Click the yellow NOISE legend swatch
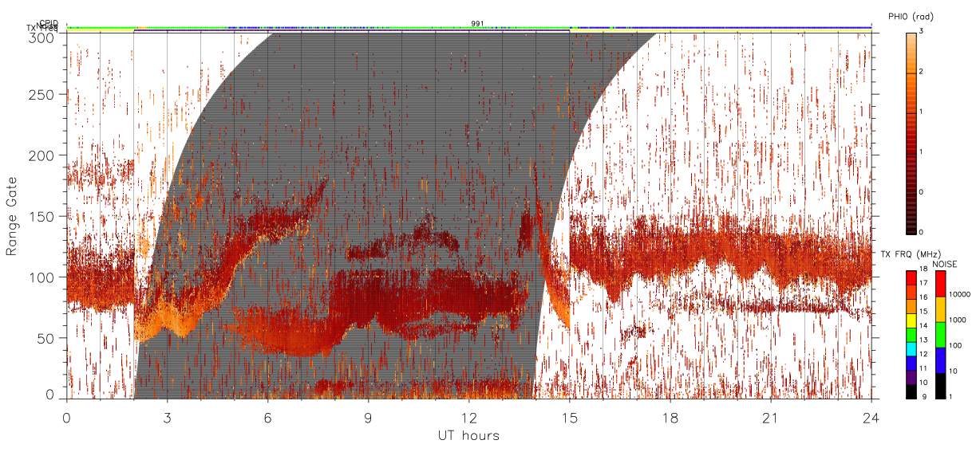980x452 pixels. (940, 309)
